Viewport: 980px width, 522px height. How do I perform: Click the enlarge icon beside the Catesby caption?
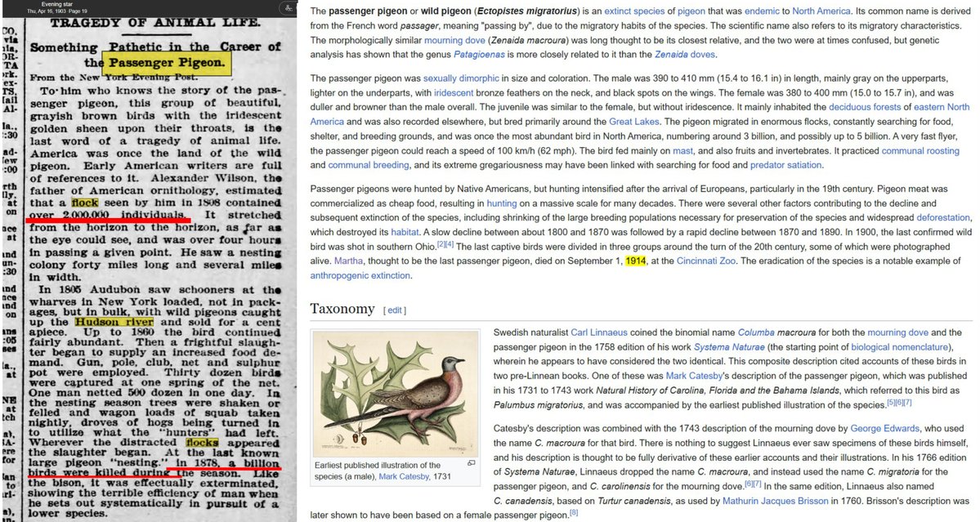472,463
